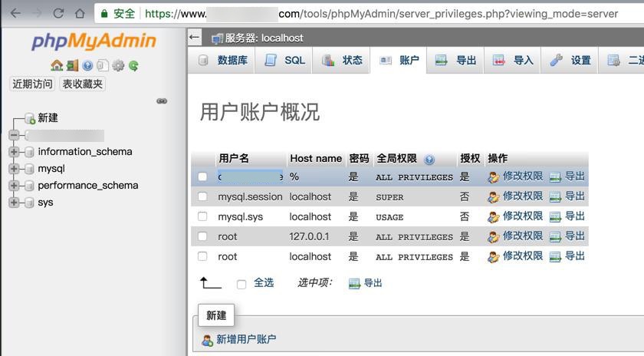The height and width of the screenshot is (356, 644).
Task: Open the SQL tab
Action: 284,61
